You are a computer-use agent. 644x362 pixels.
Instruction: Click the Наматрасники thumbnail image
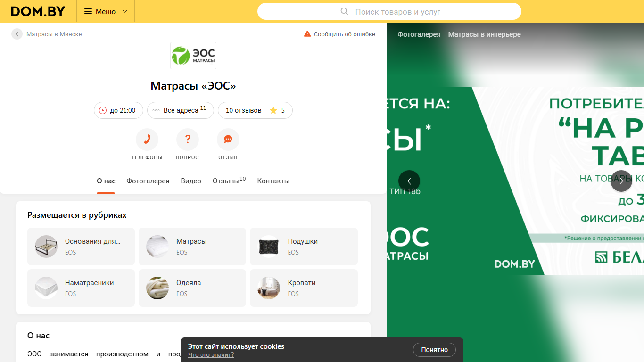pos(46,288)
